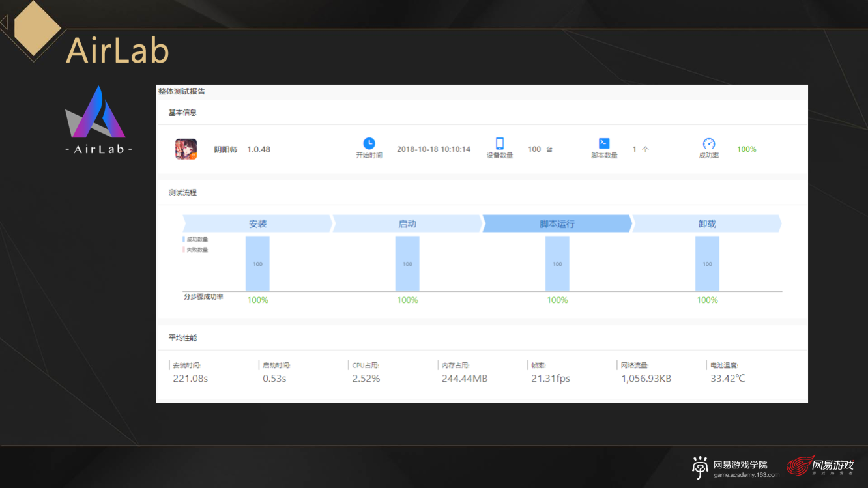Open the game.academy.163.com link

[x=746, y=475]
